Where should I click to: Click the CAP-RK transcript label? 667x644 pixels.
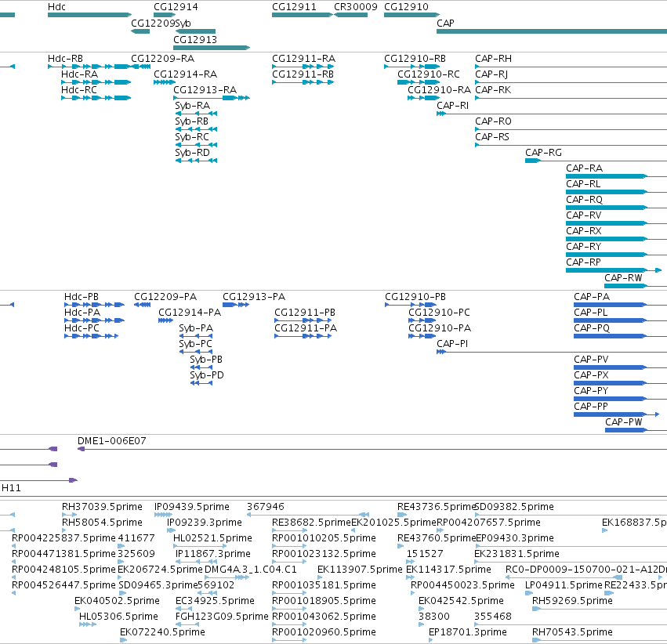[x=493, y=89]
